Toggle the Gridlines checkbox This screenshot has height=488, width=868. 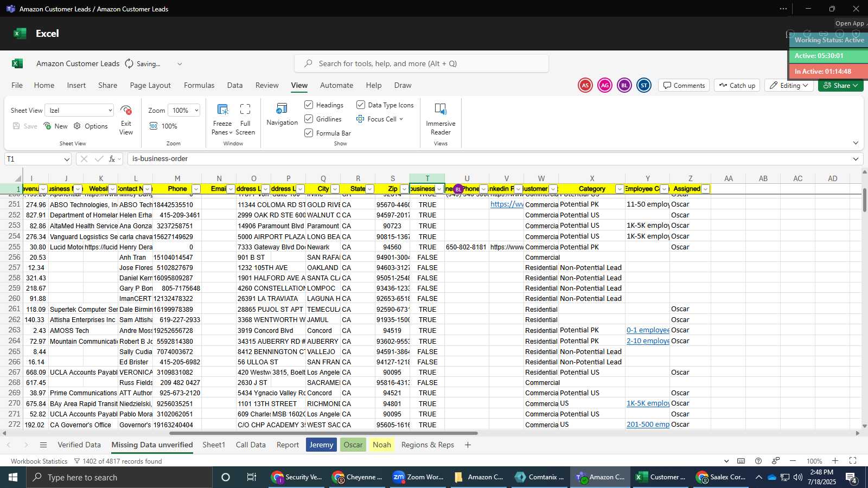tap(309, 119)
